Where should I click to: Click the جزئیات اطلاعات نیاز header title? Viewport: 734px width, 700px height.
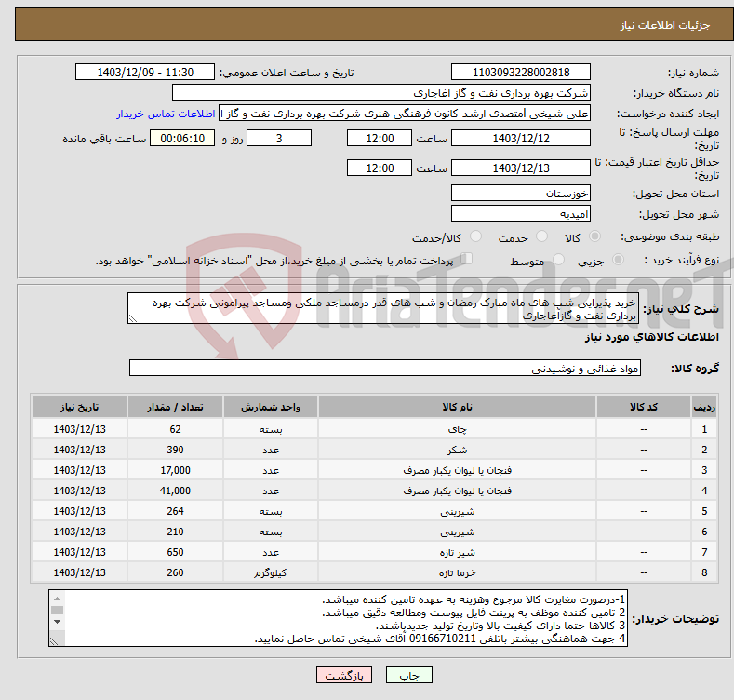tap(665, 25)
